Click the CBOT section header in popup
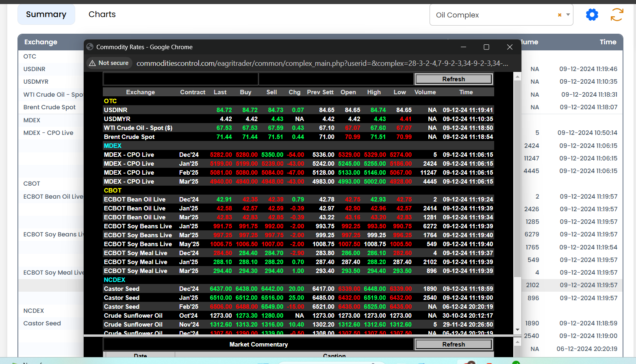The height and width of the screenshot is (364, 636). pos(113,191)
